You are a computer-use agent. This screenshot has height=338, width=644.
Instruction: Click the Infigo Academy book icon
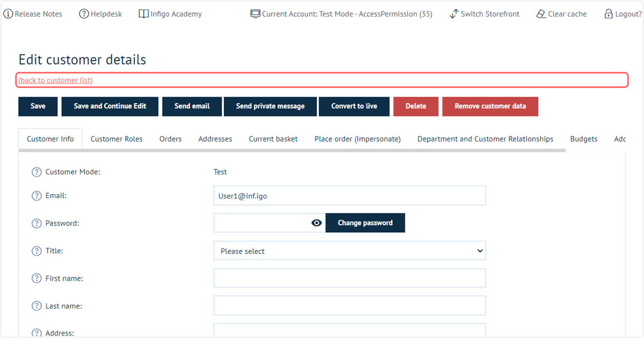click(x=143, y=14)
